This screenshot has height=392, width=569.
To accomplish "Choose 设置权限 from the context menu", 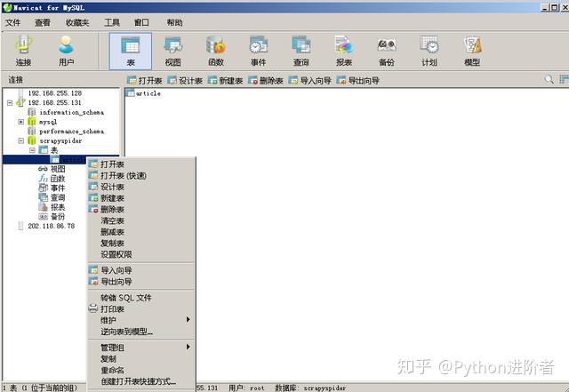I will pos(141,254).
